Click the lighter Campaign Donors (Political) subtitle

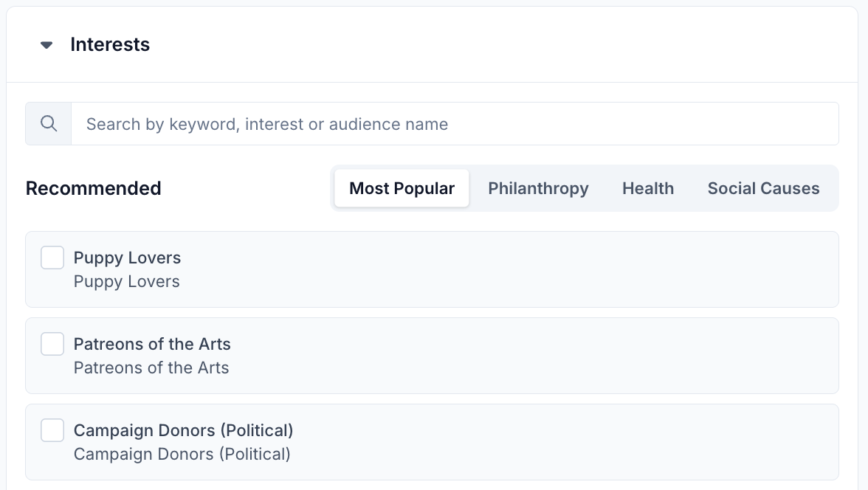(x=182, y=454)
